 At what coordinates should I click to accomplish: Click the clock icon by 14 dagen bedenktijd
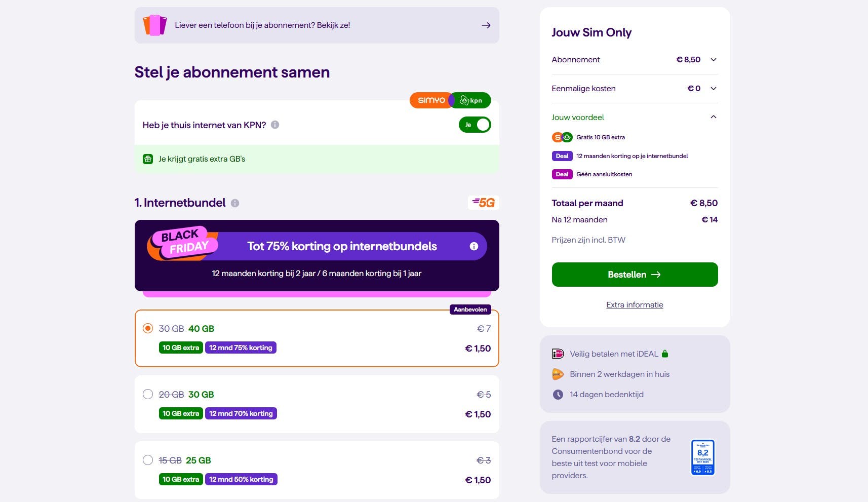point(558,395)
